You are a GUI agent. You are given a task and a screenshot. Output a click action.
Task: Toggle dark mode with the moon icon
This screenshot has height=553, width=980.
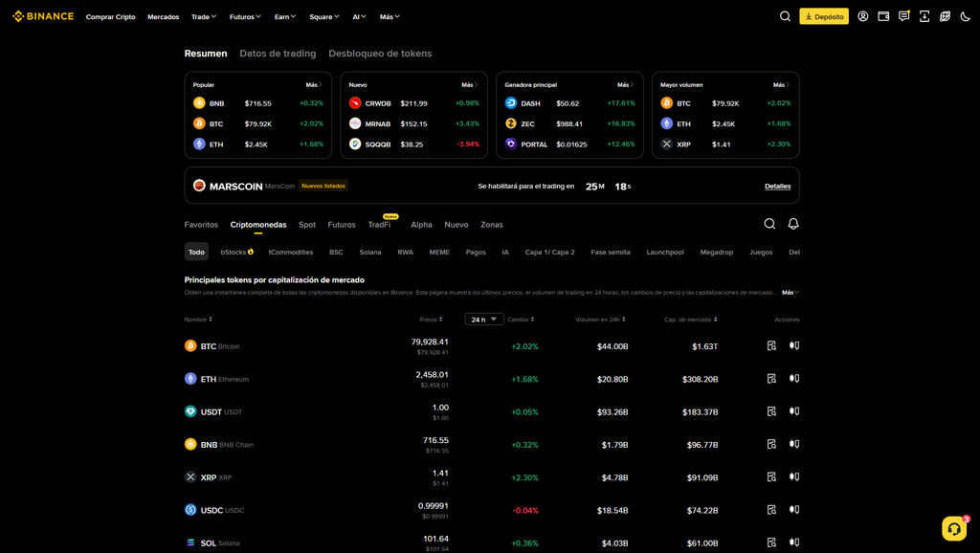(965, 17)
